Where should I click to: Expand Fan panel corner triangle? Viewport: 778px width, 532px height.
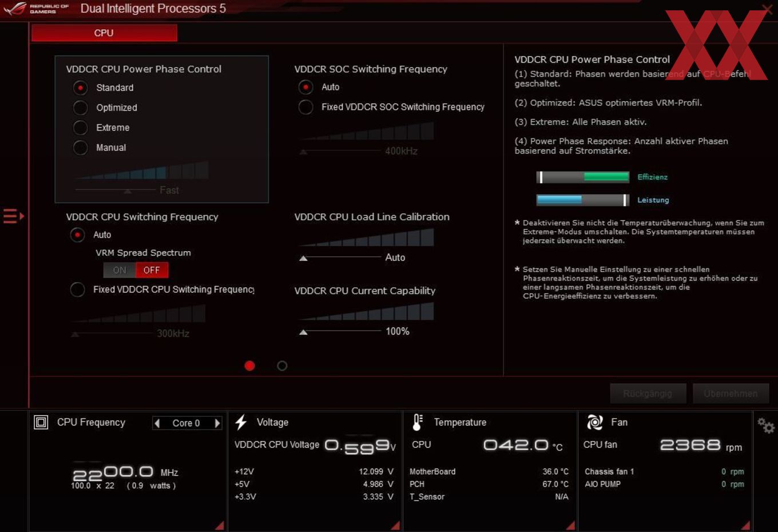point(745,525)
